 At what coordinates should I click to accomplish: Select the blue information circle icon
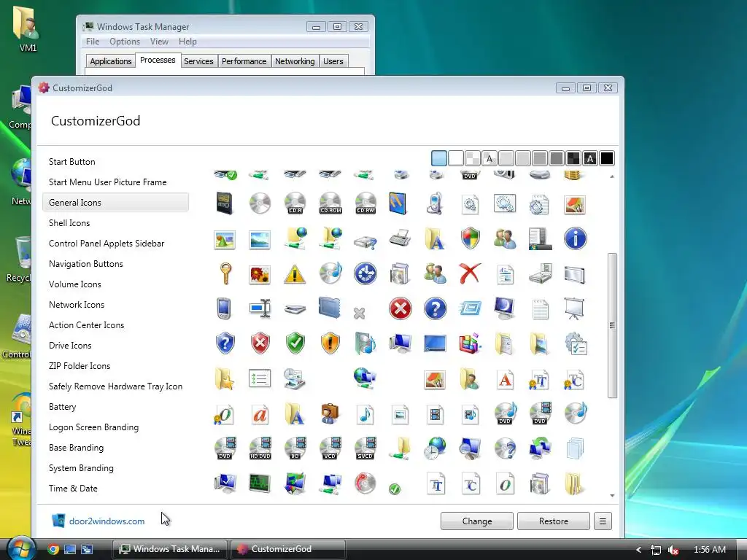click(575, 238)
